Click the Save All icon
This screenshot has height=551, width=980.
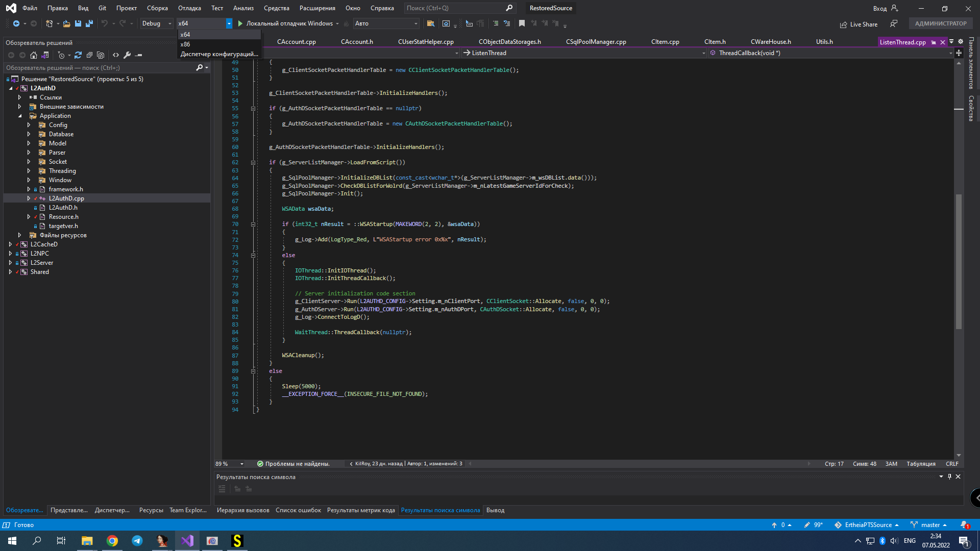pyautogui.click(x=89, y=23)
